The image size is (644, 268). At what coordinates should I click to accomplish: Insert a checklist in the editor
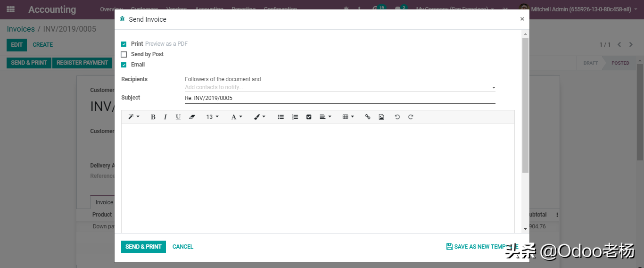point(309,117)
